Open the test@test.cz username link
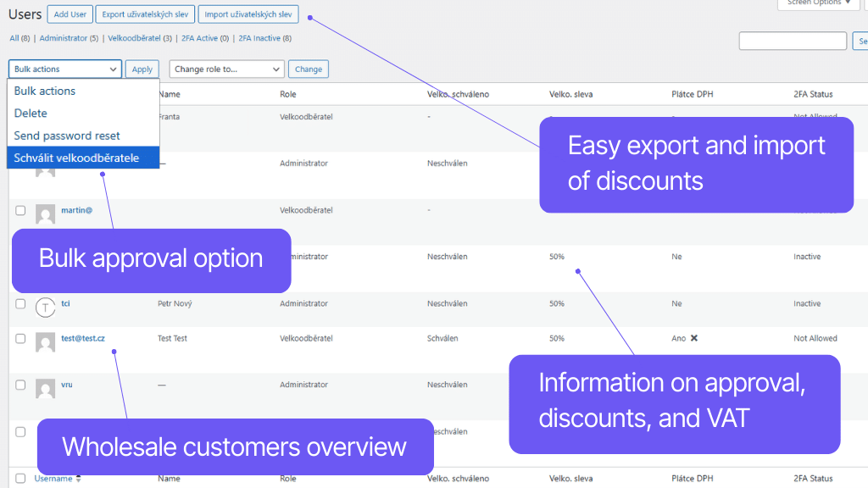868x488 pixels. [82, 338]
